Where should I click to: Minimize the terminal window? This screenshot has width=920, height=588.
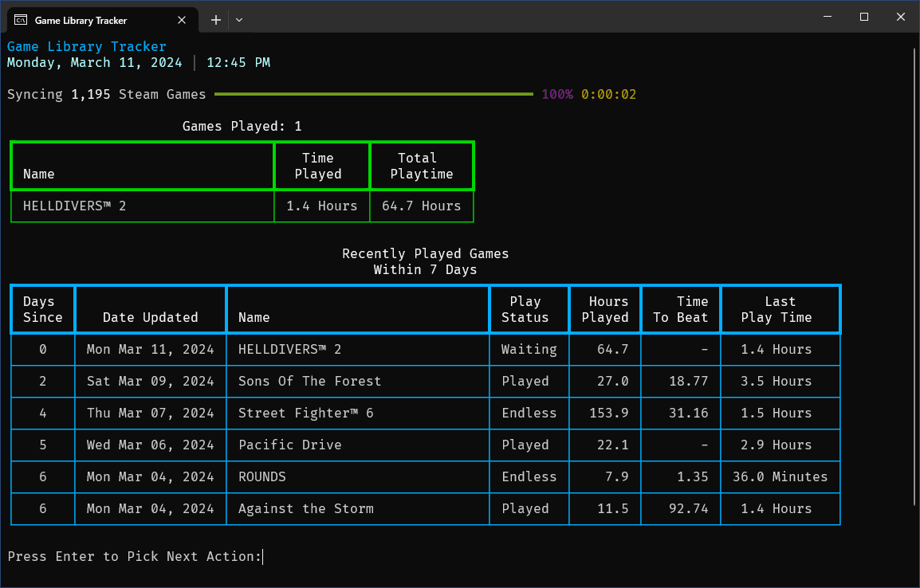[828, 17]
